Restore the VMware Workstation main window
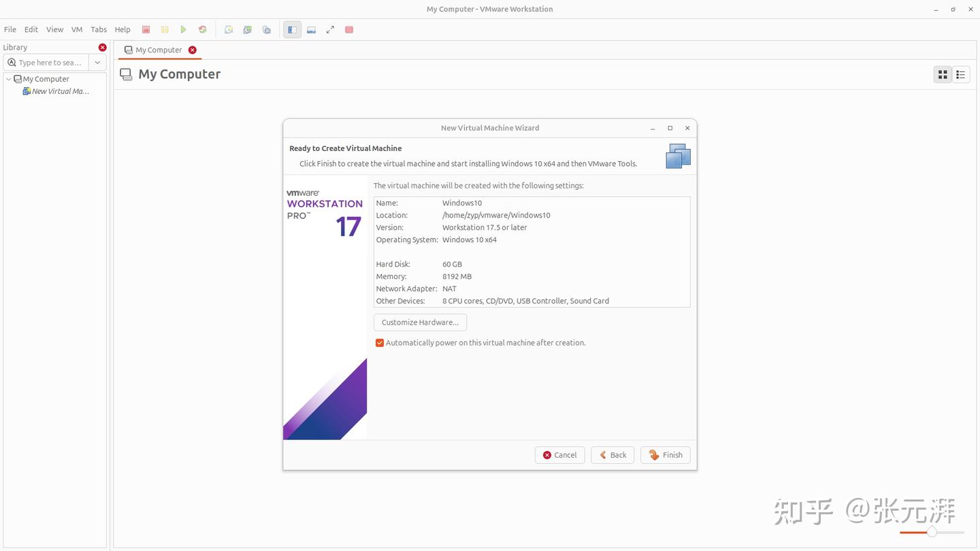Image resolution: width=980 pixels, height=551 pixels. 953,10
